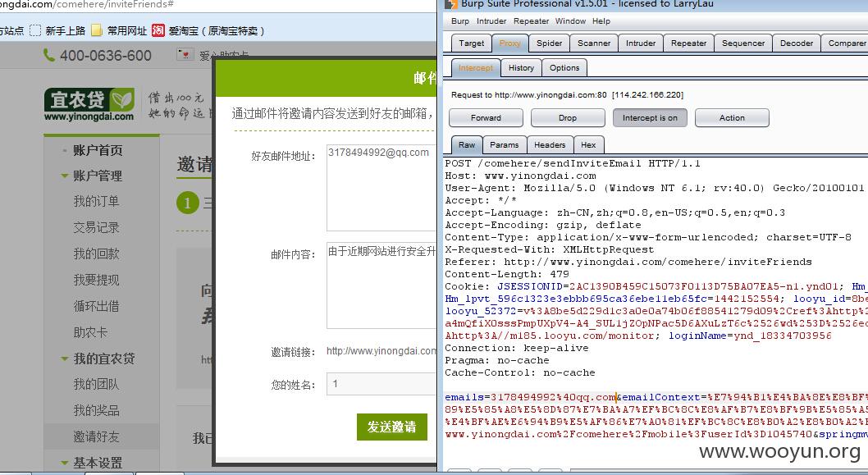Switch to the Comparer tab
This screenshot has height=475, width=868.
tap(845, 43)
